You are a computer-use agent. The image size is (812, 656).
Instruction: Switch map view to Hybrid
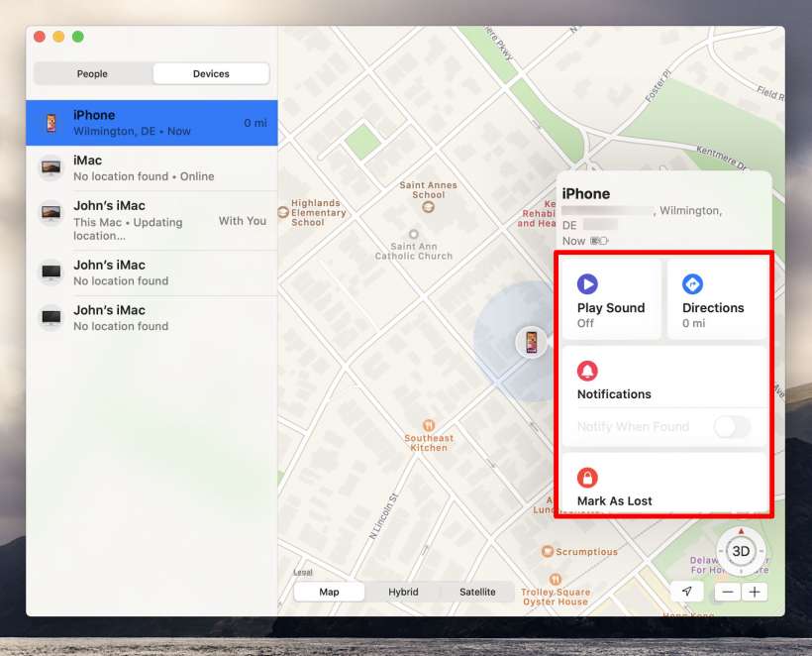[403, 592]
